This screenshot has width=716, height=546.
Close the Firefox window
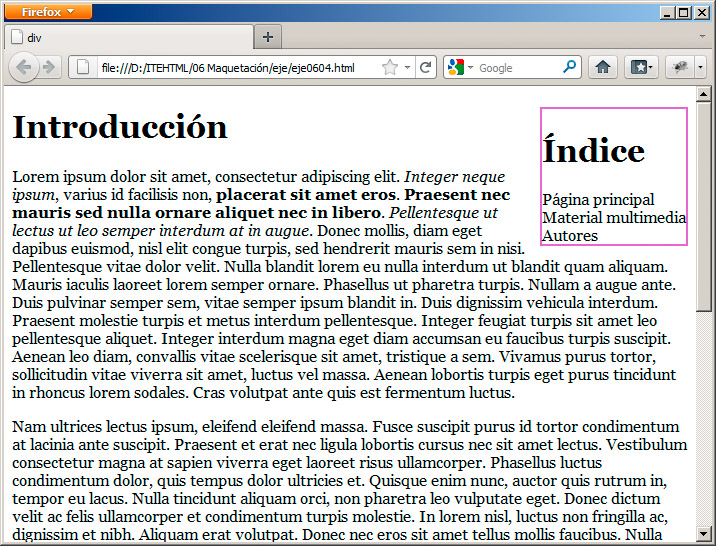point(701,12)
